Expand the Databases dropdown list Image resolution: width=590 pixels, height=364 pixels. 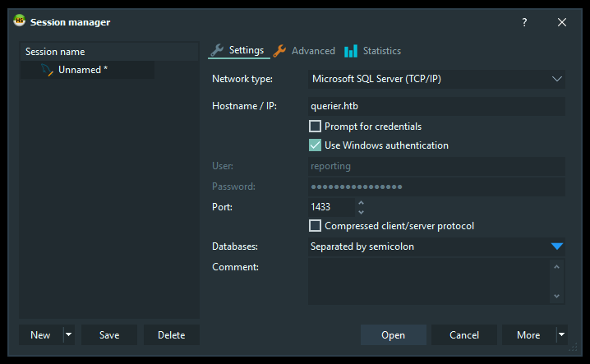click(x=556, y=247)
